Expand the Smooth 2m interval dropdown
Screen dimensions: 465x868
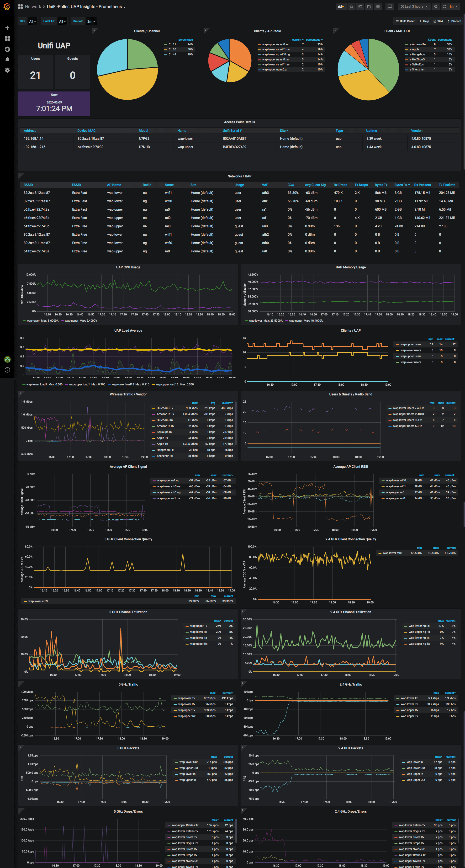(91, 21)
